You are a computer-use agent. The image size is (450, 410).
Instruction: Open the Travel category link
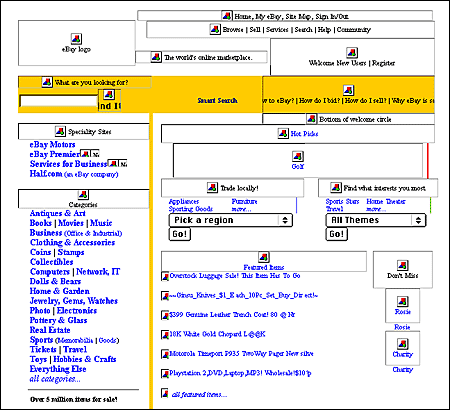pyautogui.click(x=75, y=349)
